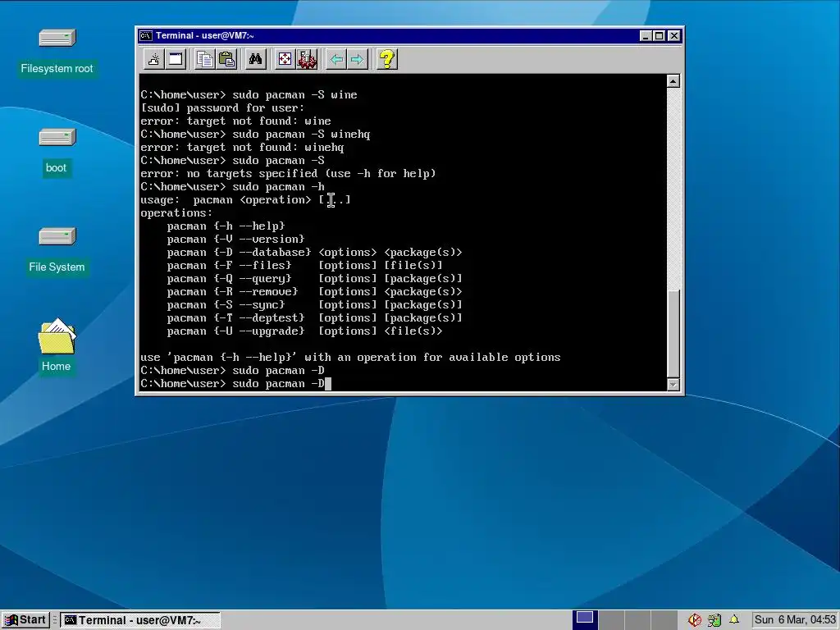Screen dimensions: 840x630
Task: Click the Terminal - user@VM7:~ title bar
Action: [396, 36]
